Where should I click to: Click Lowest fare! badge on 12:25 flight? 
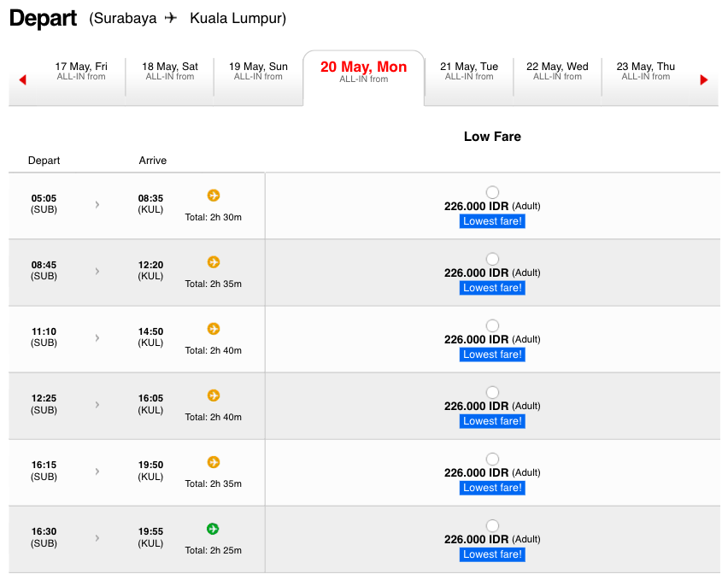tap(492, 421)
